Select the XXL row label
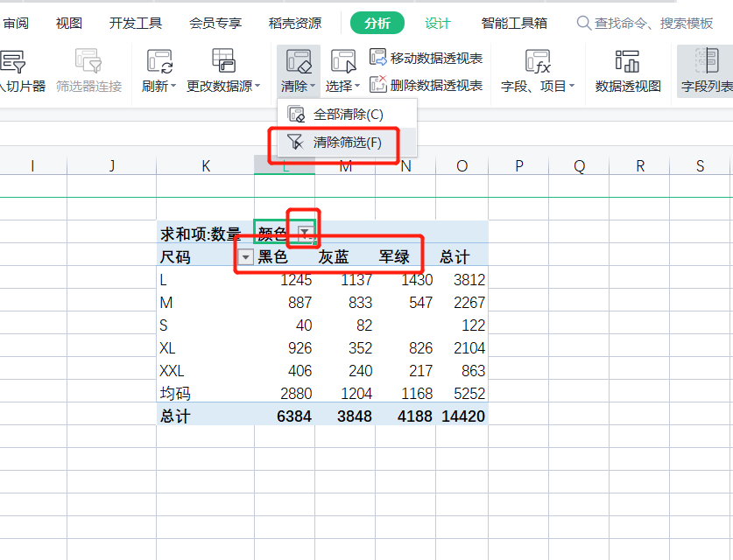This screenshot has height=560, width=733. point(172,371)
